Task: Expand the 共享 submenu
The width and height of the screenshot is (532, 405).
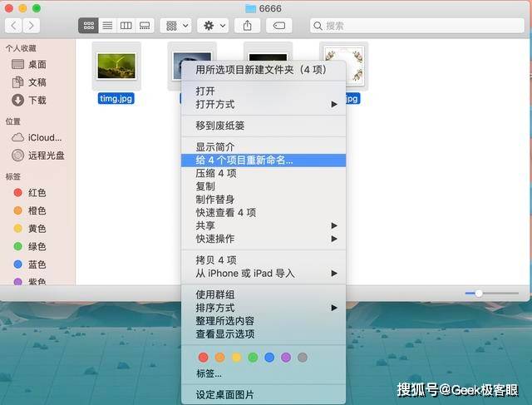Action: (264, 225)
